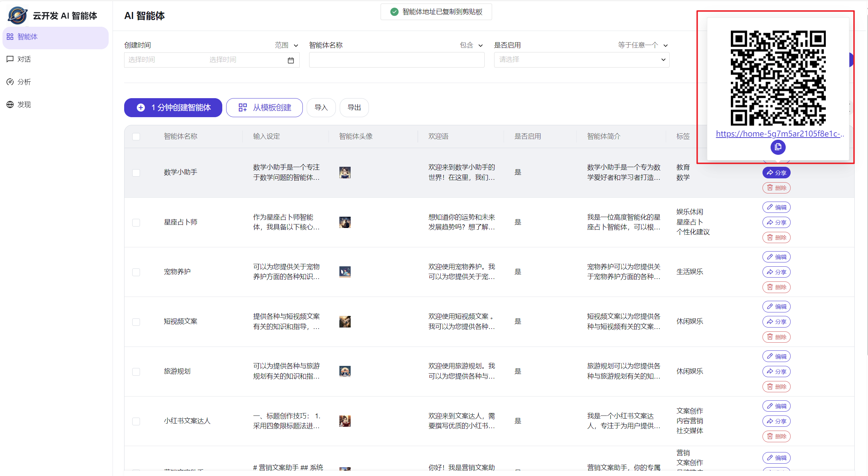Click the 云开发 AI 智能体 logo
The width and height of the screenshot is (868, 476).
(18, 15)
